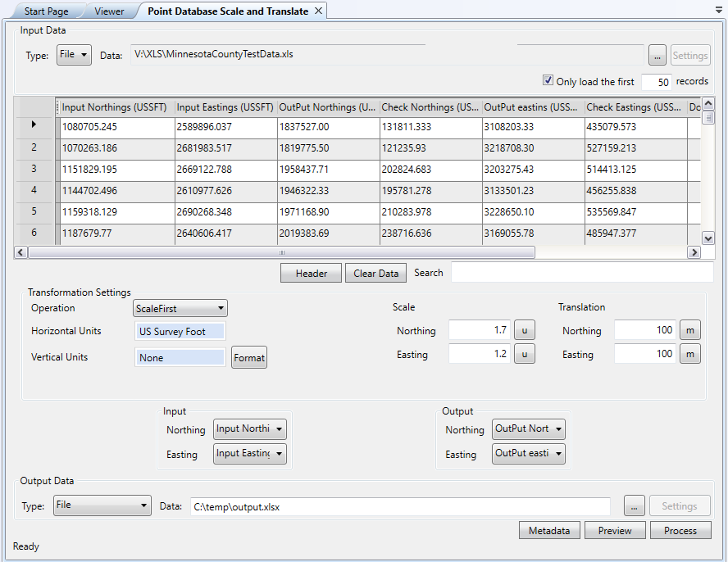Click the browse button for input data file
Screen dimensions: 728x562
tap(657, 56)
